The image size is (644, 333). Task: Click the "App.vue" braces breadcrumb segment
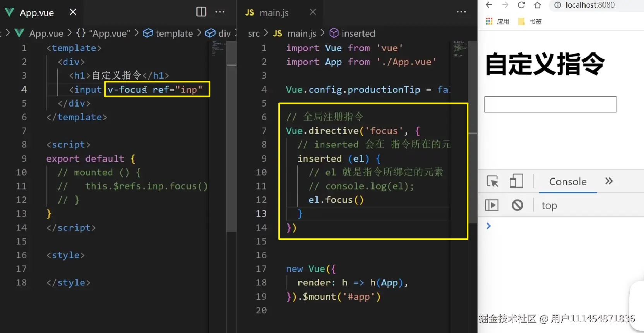coord(103,33)
